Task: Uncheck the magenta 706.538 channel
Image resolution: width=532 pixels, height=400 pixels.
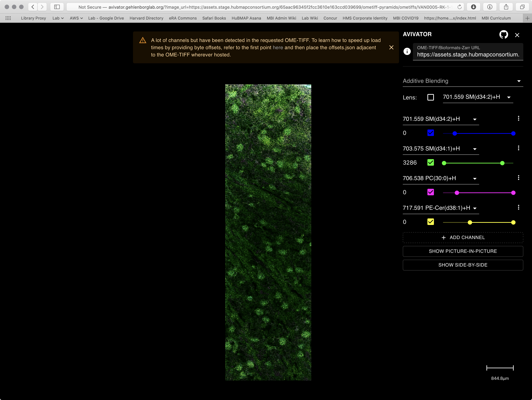Action: point(430,192)
